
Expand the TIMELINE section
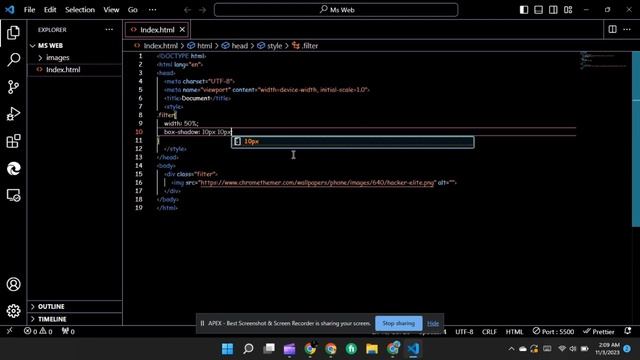(74, 319)
